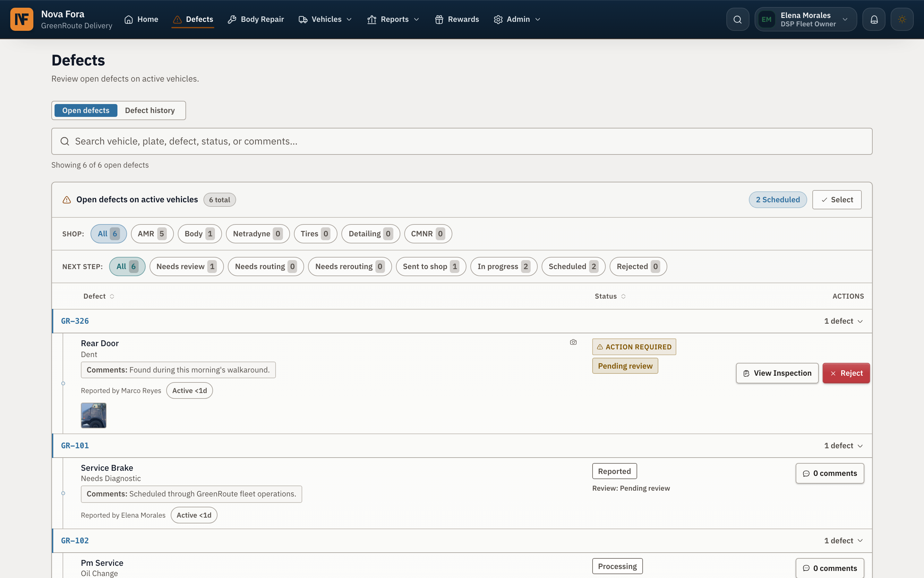This screenshot has width=924, height=578.
Task: Click the camera icon on Rear Door defect
Action: point(573,342)
